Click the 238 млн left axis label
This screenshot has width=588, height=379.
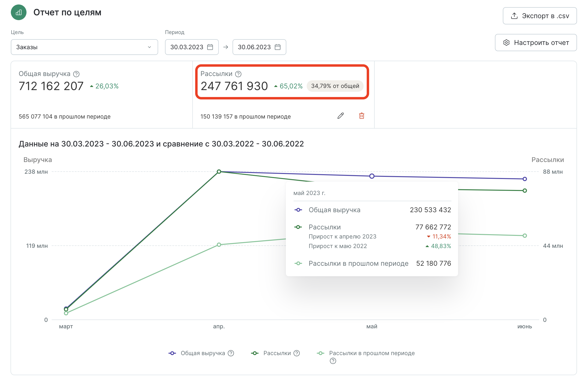coord(36,172)
